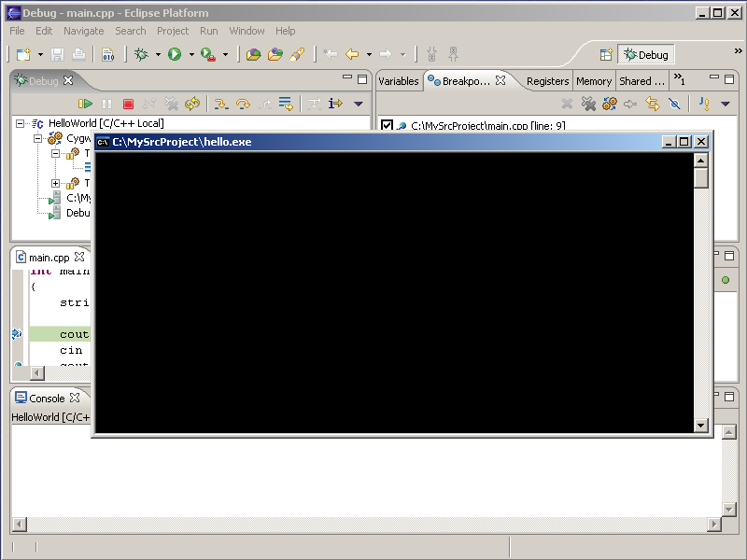This screenshot has width=747, height=560.
Task: Open the Navigate menu
Action: pyautogui.click(x=84, y=31)
